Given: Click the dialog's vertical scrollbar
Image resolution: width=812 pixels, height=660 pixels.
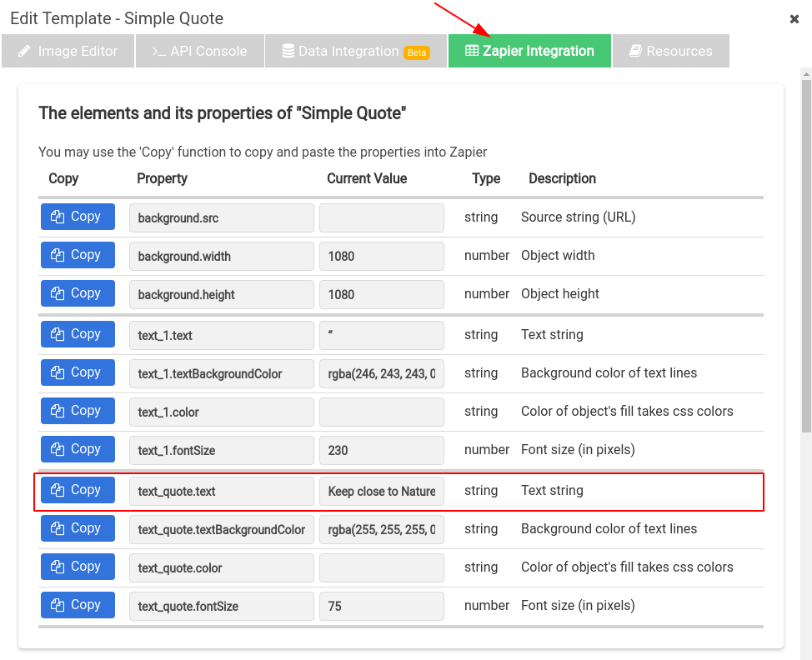Looking at the screenshot, I should tap(806, 256).
